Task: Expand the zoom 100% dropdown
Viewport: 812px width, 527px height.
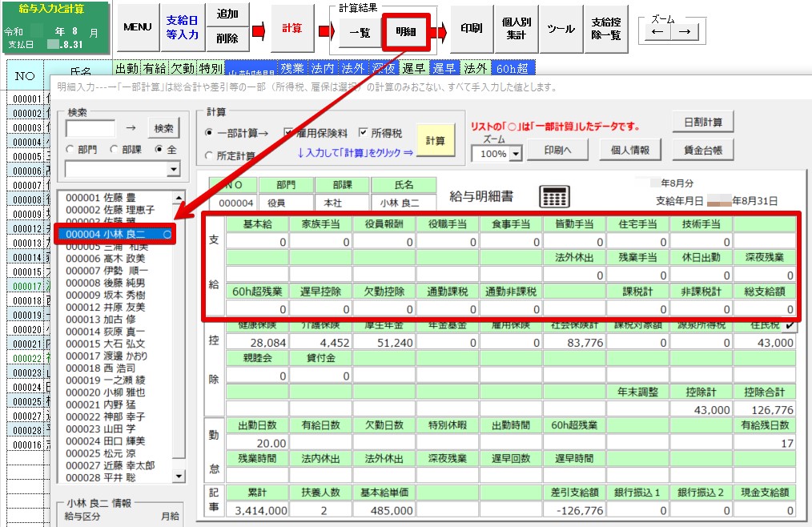Action: [516, 154]
